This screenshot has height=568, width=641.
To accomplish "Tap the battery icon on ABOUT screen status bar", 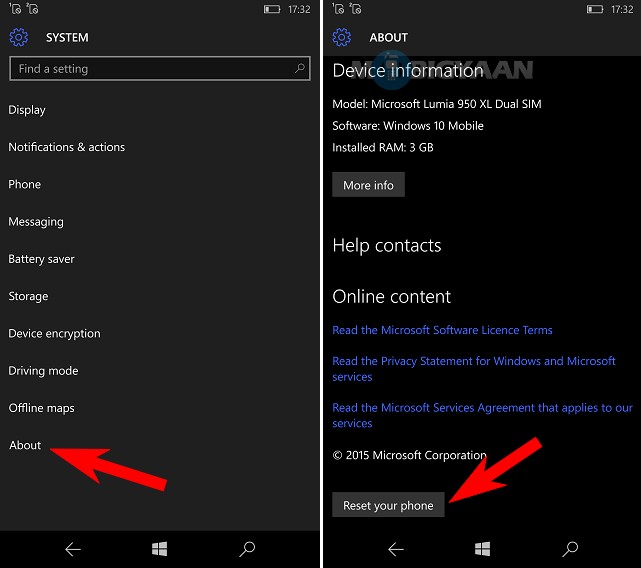I will click(595, 9).
